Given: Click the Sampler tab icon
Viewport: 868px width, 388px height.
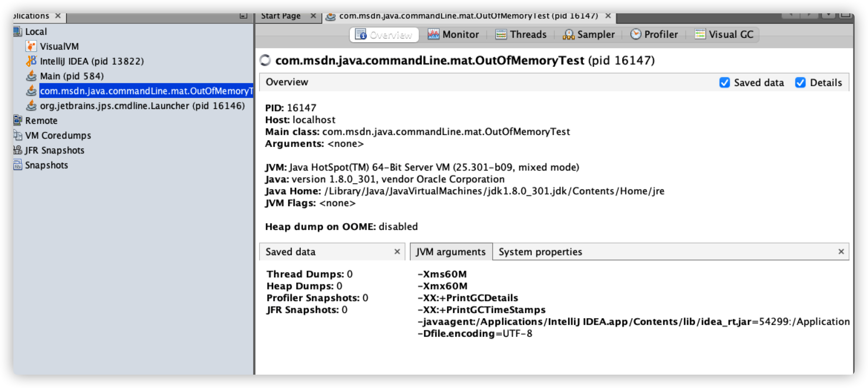Looking at the screenshot, I should click(x=568, y=34).
